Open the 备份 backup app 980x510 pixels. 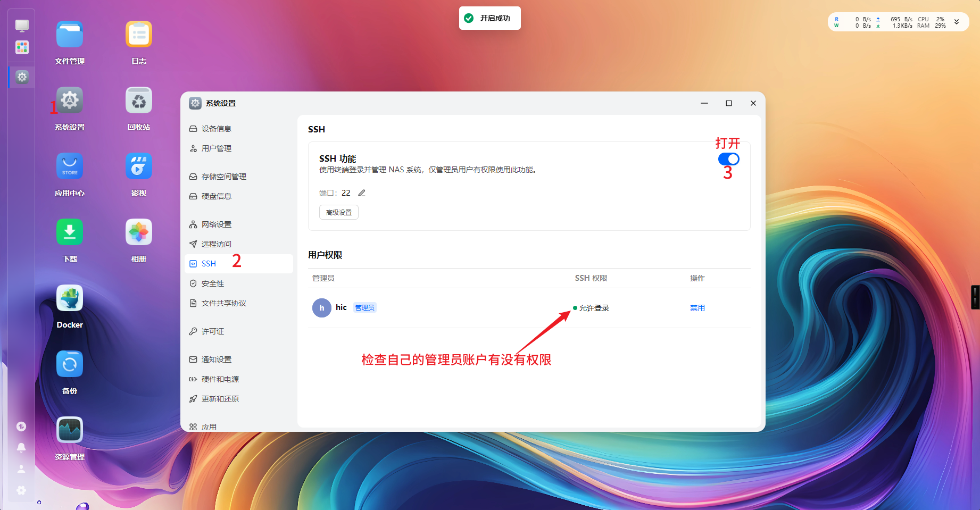[x=70, y=364]
